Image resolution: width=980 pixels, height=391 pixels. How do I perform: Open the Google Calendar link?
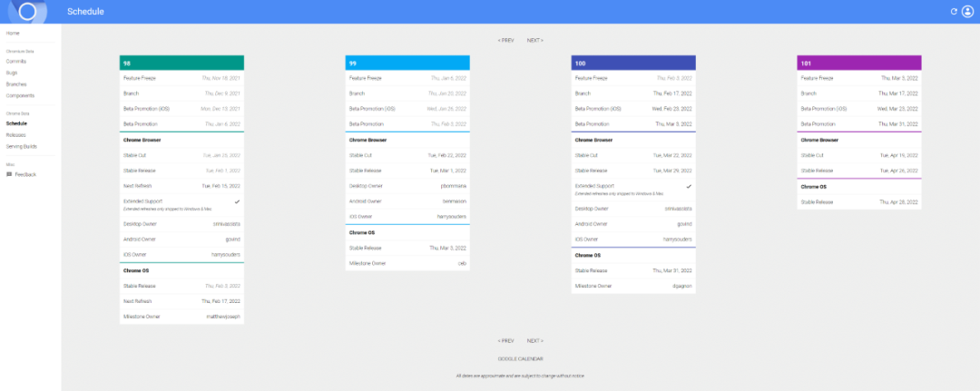tap(520, 358)
